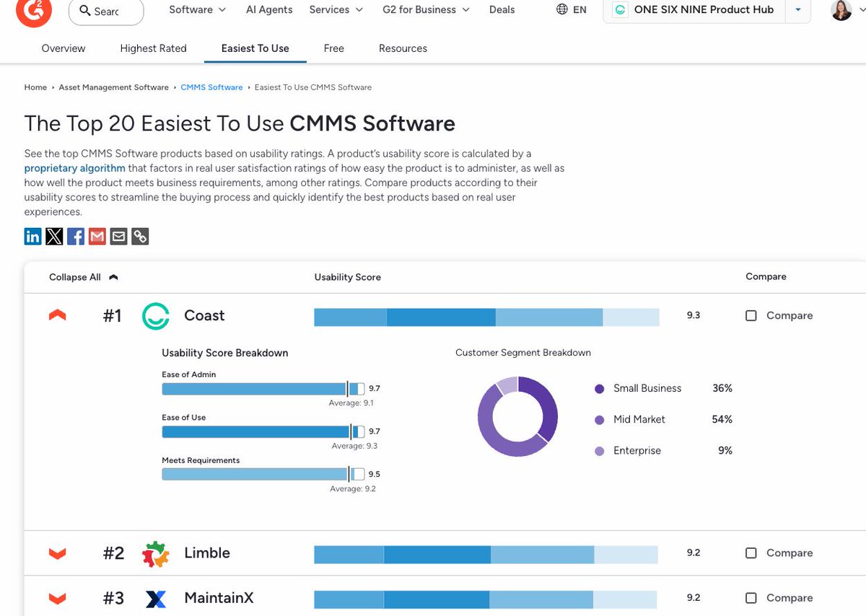Share page on Facebook
This screenshot has width=866, height=616.
[x=76, y=236]
